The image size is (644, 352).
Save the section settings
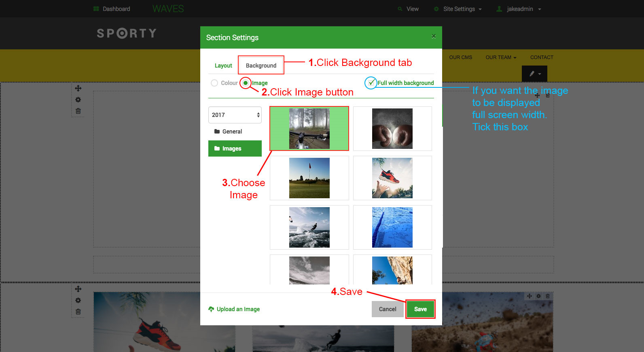[x=420, y=309]
